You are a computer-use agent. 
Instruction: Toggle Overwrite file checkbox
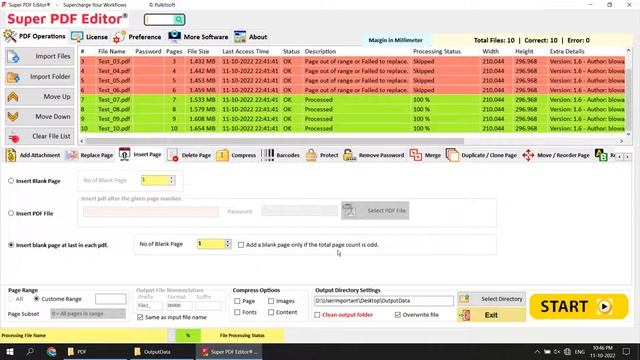pos(398,315)
